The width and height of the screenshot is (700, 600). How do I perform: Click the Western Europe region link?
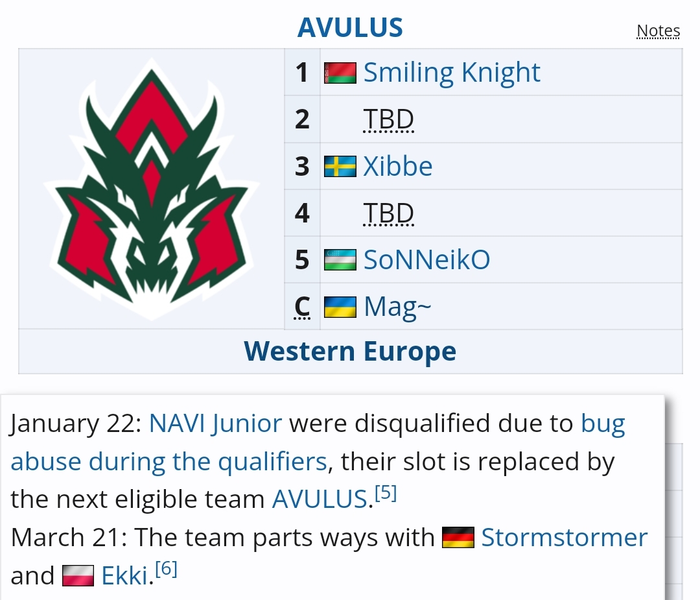click(350, 352)
